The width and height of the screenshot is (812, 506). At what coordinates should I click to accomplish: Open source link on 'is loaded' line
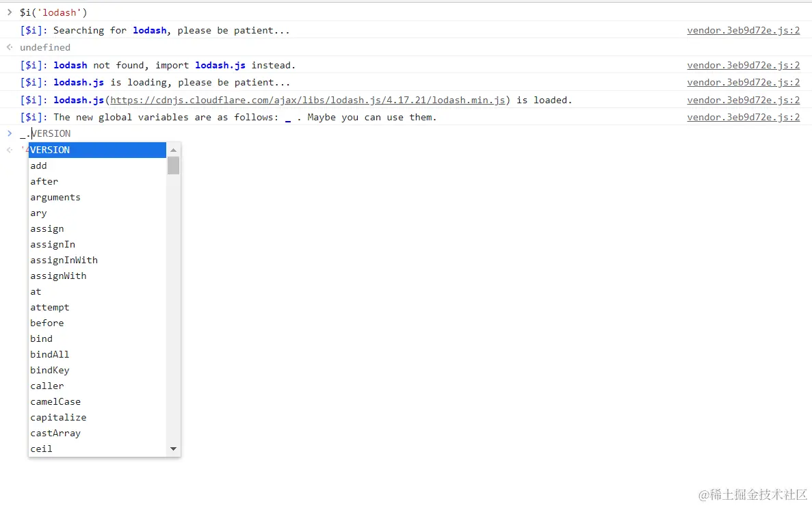coord(743,101)
